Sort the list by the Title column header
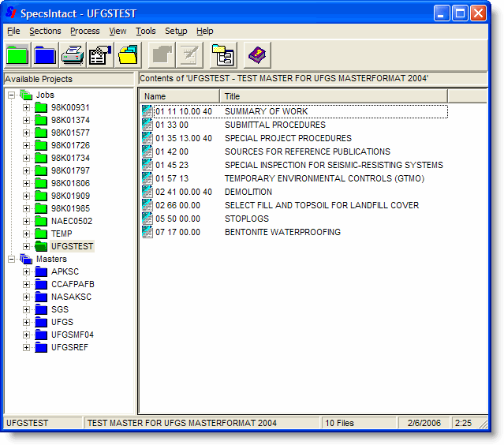The image size is (504, 445). coord(333,96)
